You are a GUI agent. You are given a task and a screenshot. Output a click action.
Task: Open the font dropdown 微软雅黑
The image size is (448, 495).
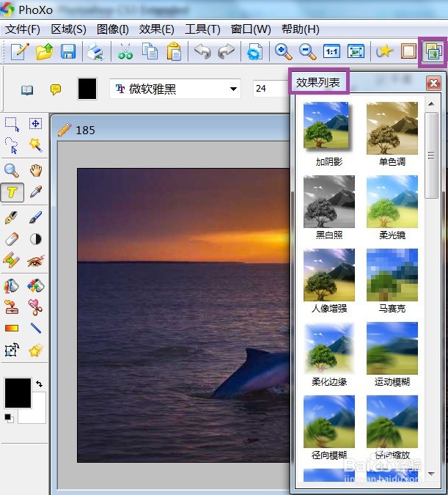coord(175,89)
